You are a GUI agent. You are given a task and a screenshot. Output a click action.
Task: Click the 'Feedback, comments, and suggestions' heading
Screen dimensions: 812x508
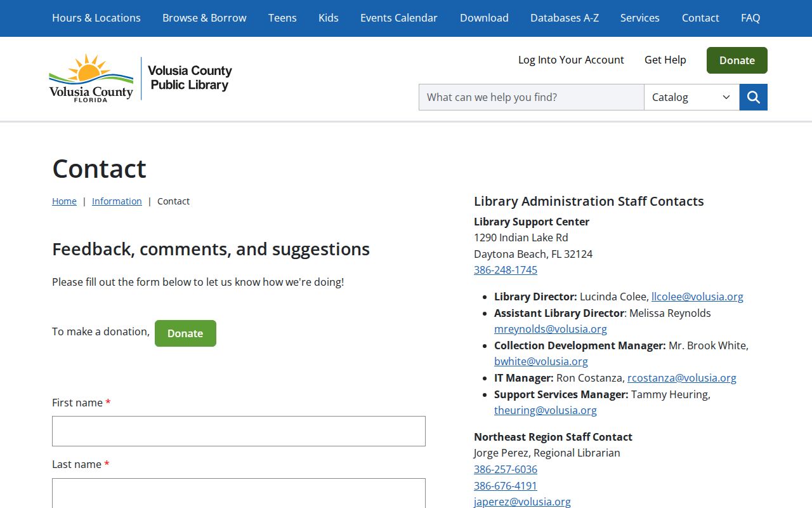pyautogui.click(x=211, y=249)
